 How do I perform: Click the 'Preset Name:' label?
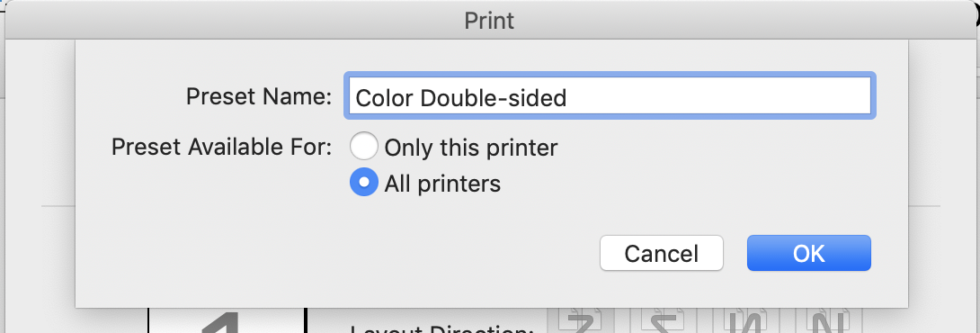[x=259, y=96]
